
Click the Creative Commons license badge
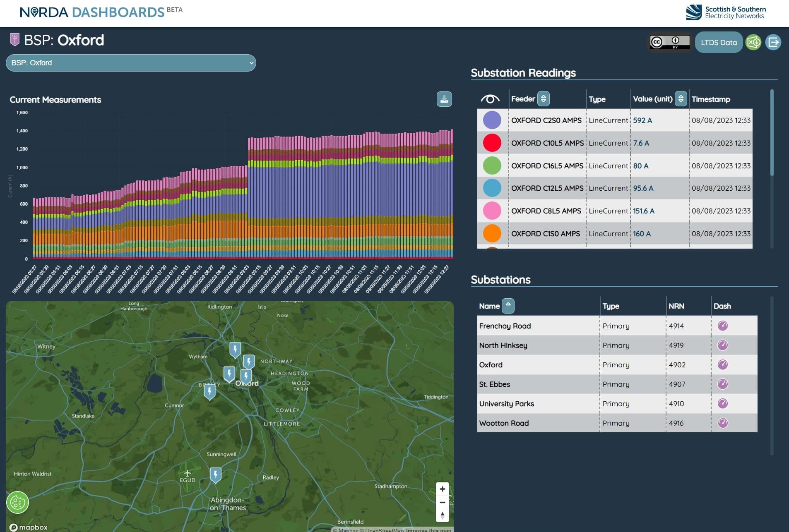(669, 42)
